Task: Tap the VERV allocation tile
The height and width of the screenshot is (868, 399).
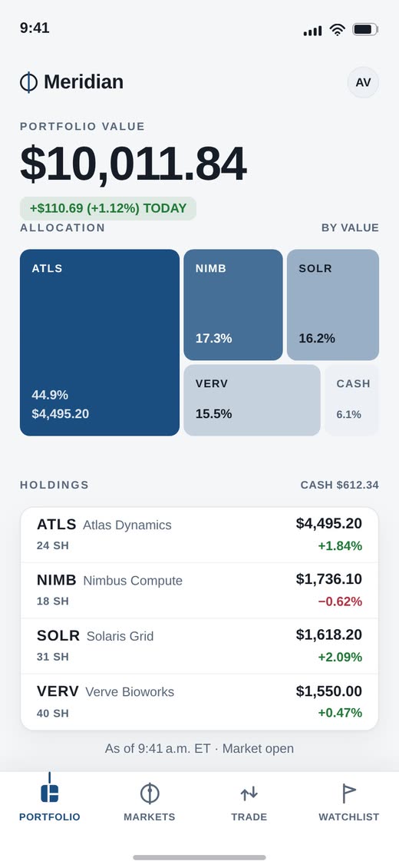Action: (x=252, y=400)
